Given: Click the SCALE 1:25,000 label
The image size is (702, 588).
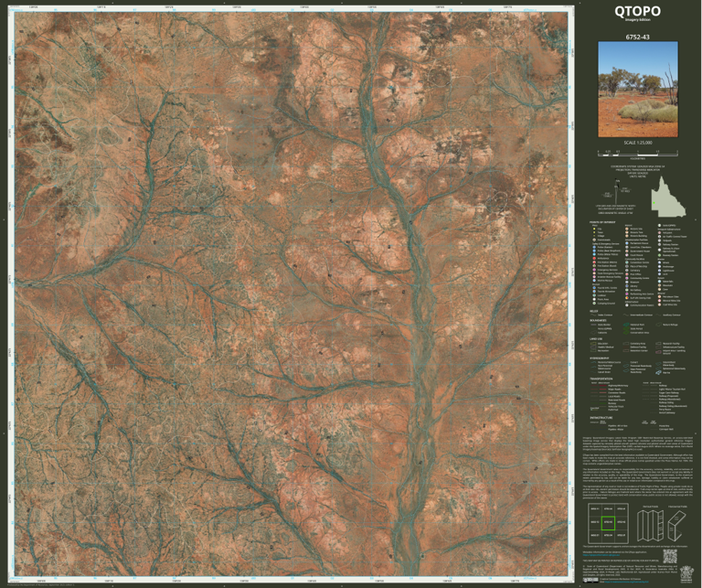Looking at the screenshot, I should [638, 143].
